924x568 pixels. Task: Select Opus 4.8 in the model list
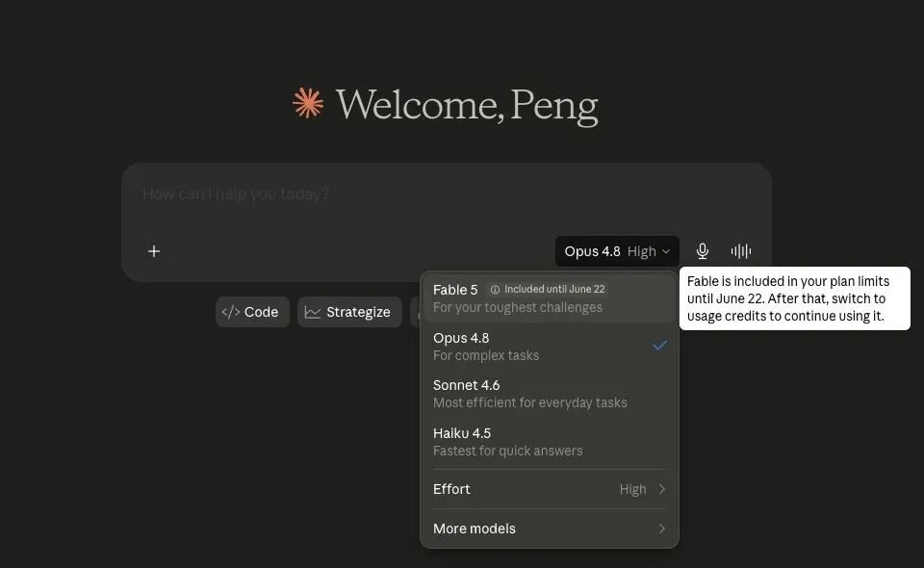550,347
